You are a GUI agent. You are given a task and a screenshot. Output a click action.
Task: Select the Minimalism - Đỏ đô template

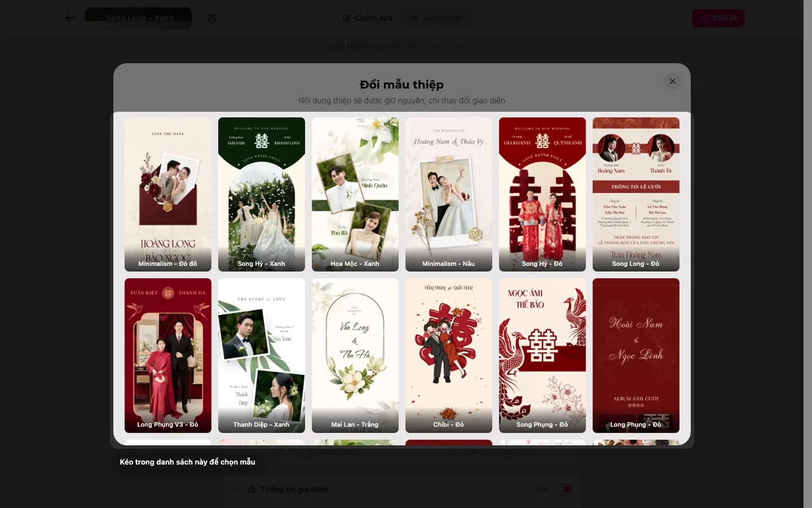(168, 194)
